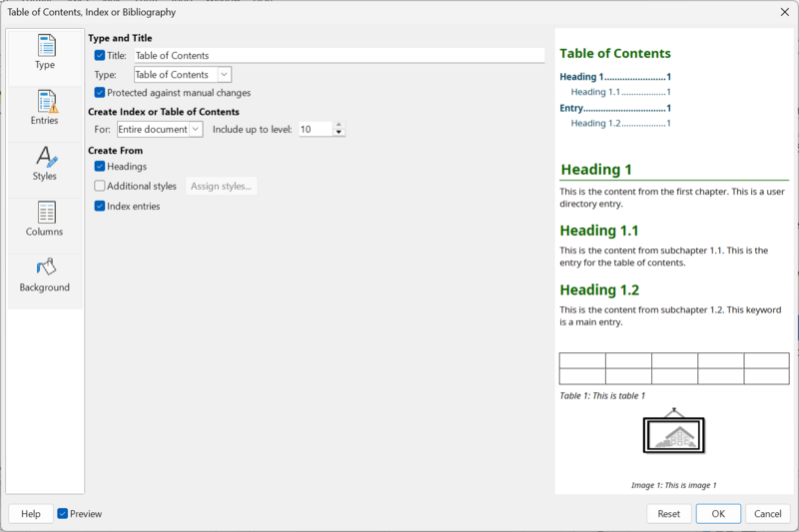The width and height of the screenshot is (799, 532).
Task: Toggle the Preview checkbox
Action: pyautogui.click(x=63, y=514)
